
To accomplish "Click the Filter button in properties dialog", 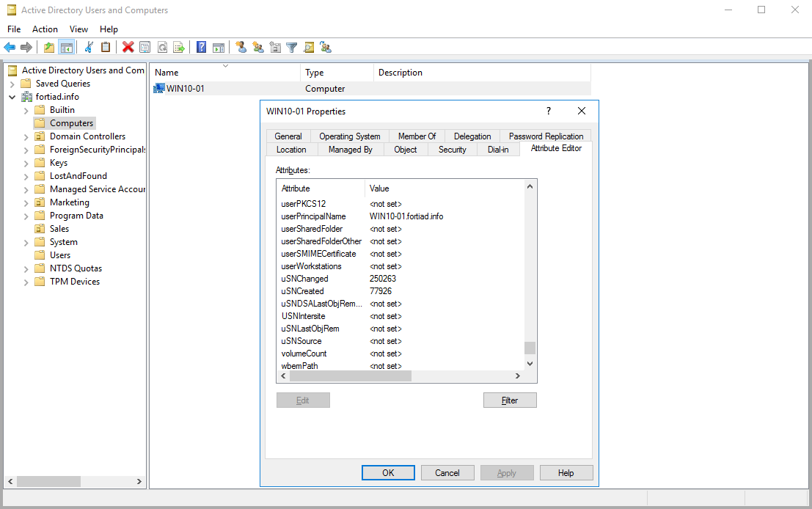I will (510, 400).
